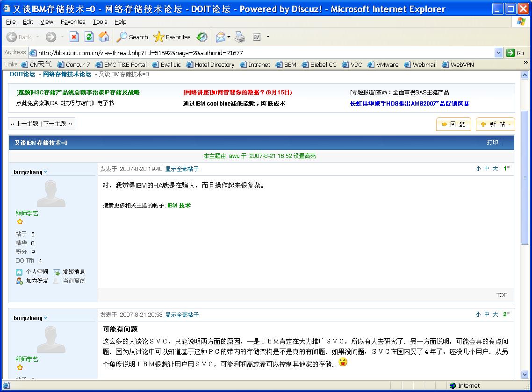532x392 pixels.
Task: Click page scrollbar down arrow
Action: tap(525, 375)
